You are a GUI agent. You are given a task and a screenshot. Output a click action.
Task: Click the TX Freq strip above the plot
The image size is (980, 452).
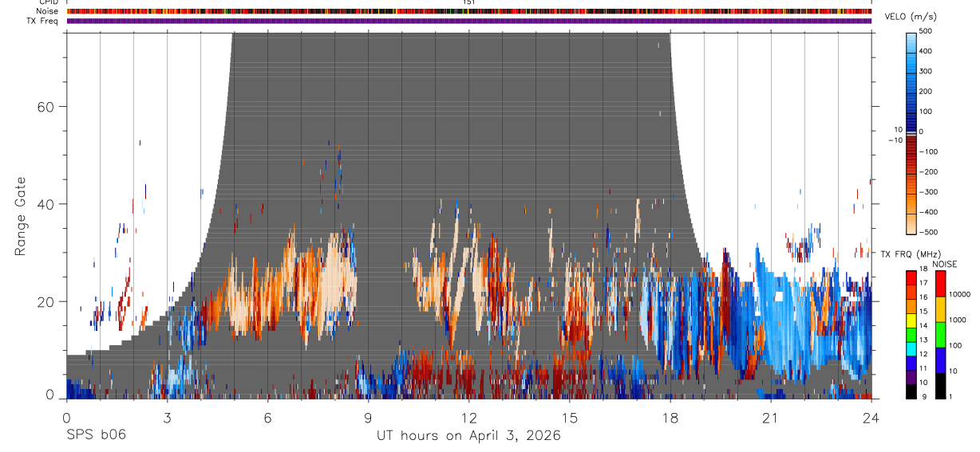(x=469, y=21)
